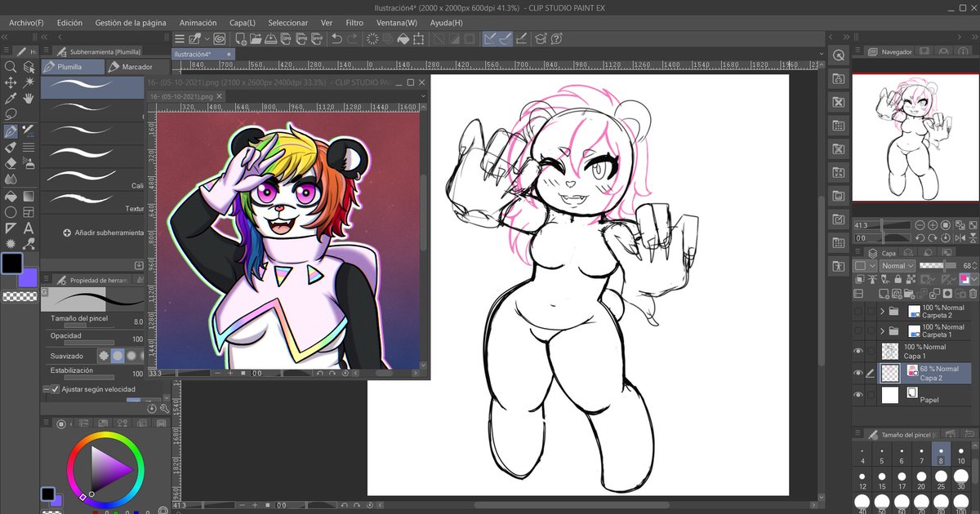Hide the Capa 2 layer
This screenshot has width=980, height=514.
pyautogui.click(x=858, y=373)
